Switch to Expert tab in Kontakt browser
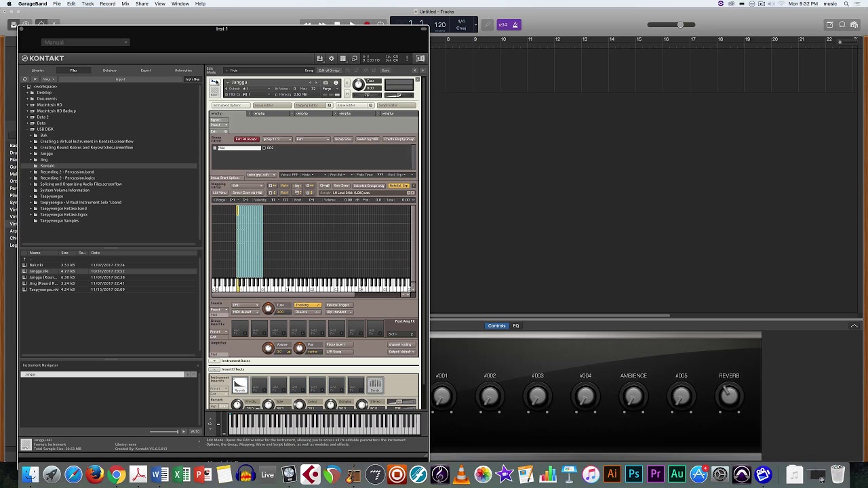 point(146,70)
